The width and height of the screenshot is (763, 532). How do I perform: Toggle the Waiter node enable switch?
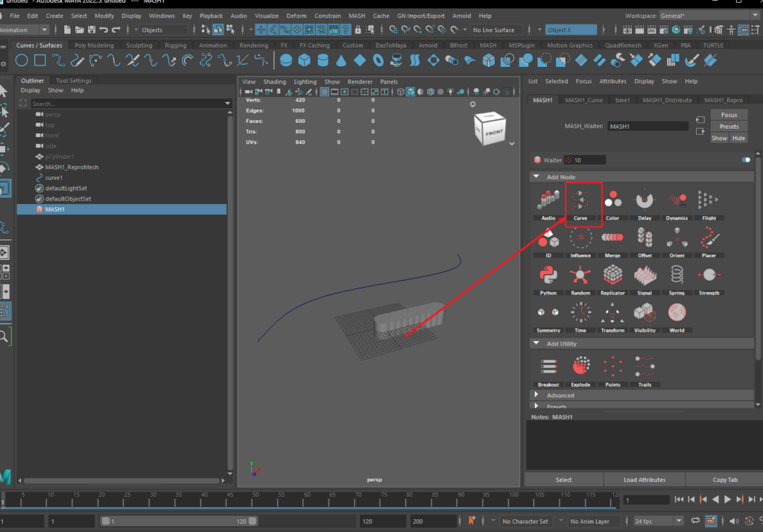(745, 159)
